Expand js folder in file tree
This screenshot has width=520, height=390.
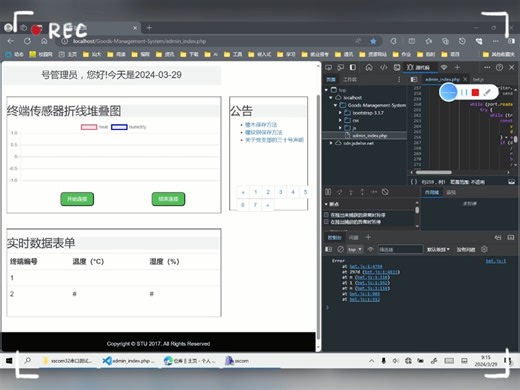[x=340, y=128]
